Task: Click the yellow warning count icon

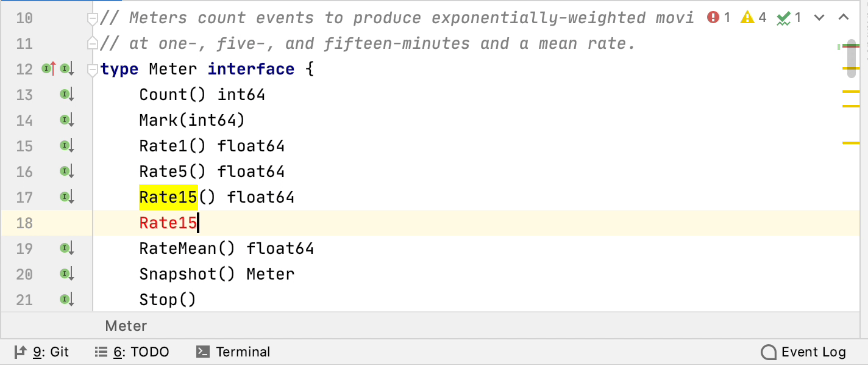Action: 747,18
